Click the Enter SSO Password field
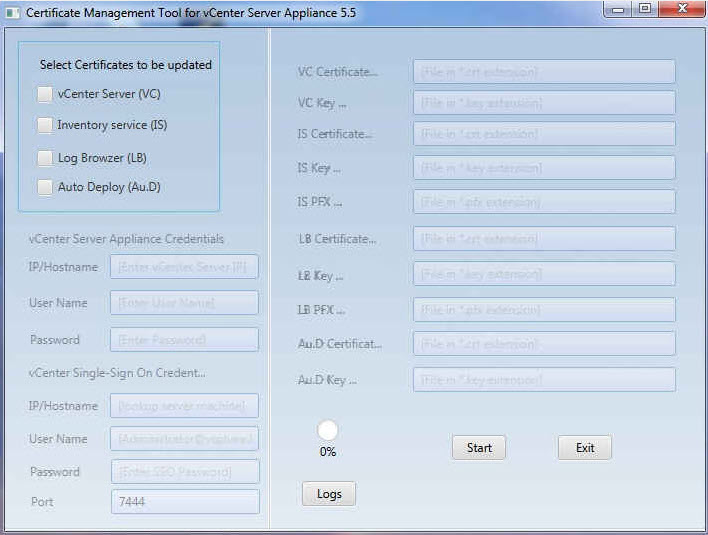708x535 pixels. coord(185,472)
